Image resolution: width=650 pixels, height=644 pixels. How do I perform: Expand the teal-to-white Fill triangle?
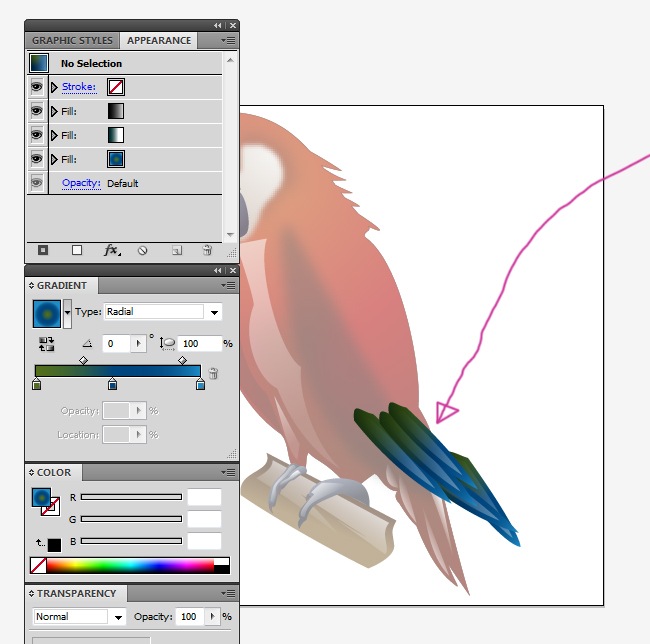[54, 136]
